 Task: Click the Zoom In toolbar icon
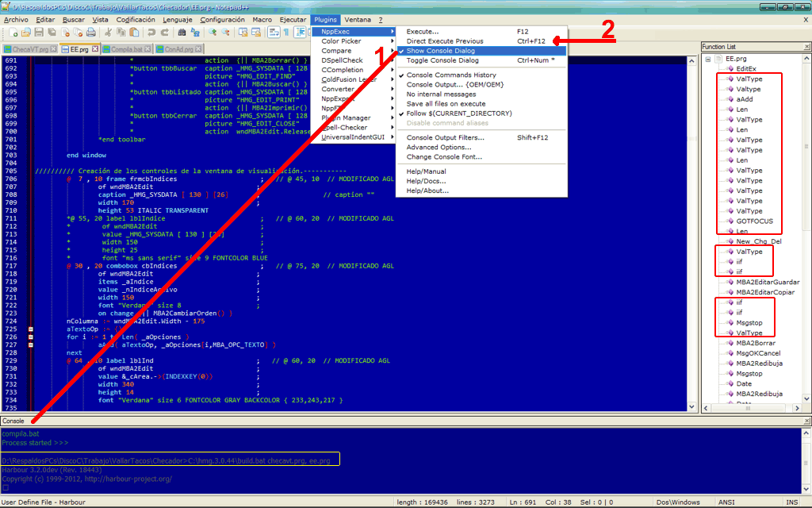pyautogui.click(x=213, y=33)
